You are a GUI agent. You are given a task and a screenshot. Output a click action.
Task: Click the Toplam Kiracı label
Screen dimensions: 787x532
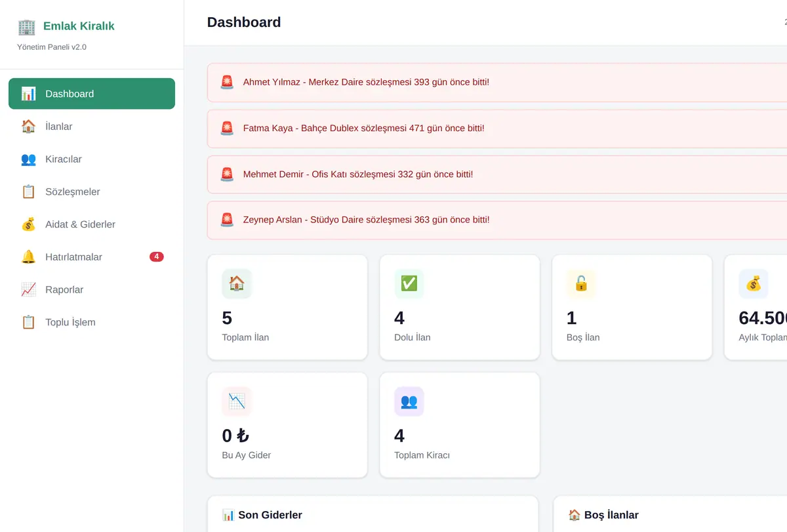click(x=422, y=455)
